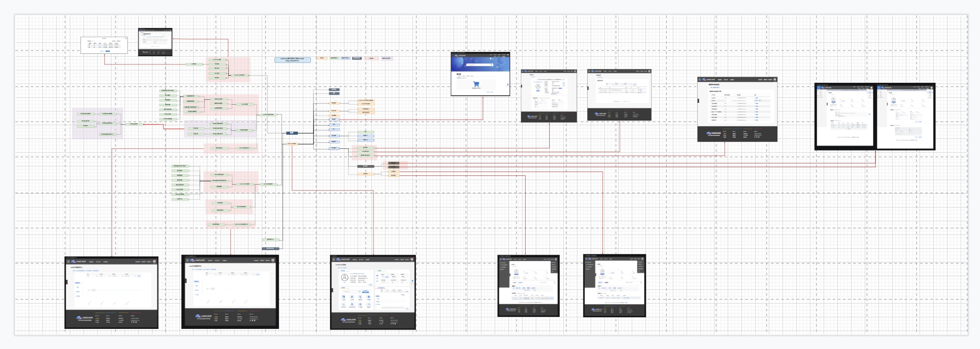
Task: Select the top side tab in bottom-left mockup
Action: [78, 283]
